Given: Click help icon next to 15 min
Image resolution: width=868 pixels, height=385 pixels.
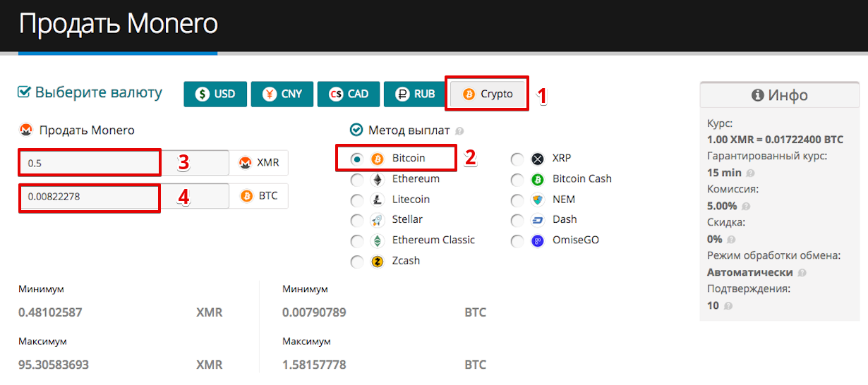Looking at the screenshot, I should coord(749,173).
